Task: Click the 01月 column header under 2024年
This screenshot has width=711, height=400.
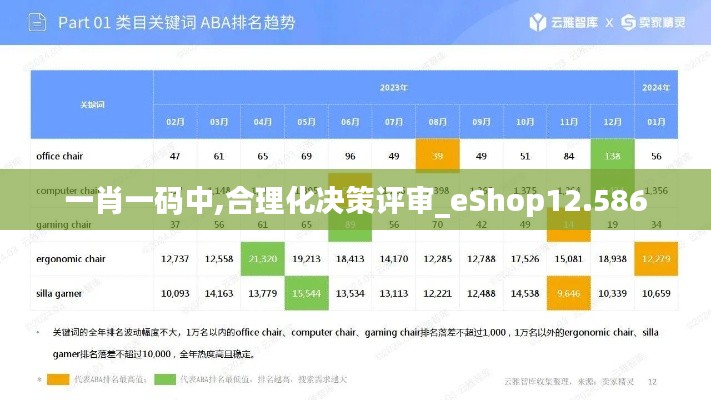Action: [656, 122]
